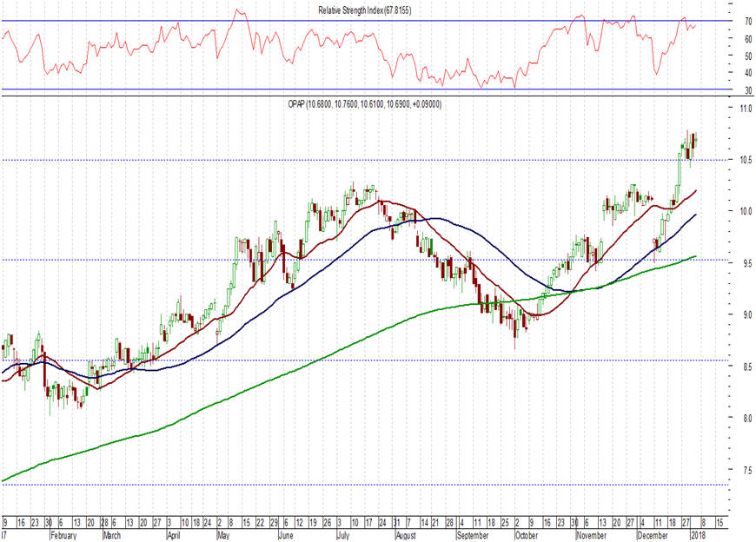The height and width of the screenshot is (542, 756).
Task: Select the June label on the time axis
Action: (287, 535)
